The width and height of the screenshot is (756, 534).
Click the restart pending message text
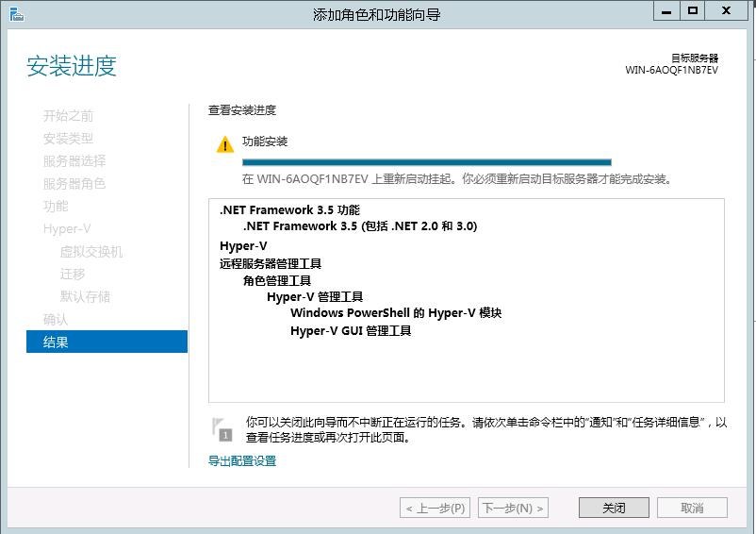457,179
